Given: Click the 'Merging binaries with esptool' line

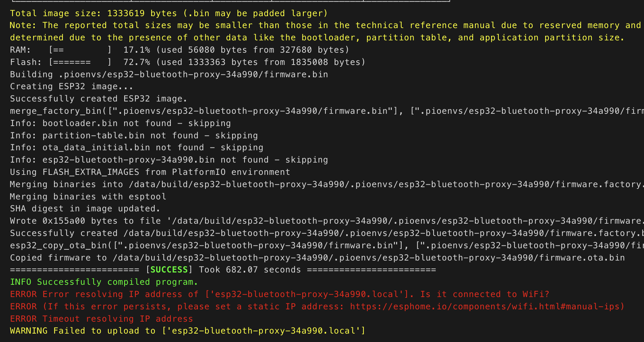Looking at the screenshot, I should pyautogui.click(x=88, y=197).
